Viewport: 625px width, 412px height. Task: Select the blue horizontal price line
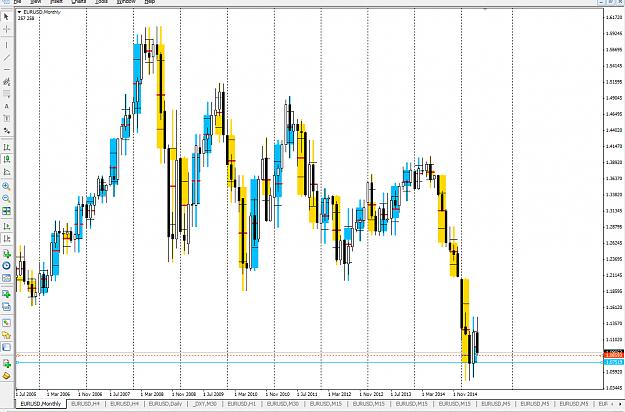309,362
